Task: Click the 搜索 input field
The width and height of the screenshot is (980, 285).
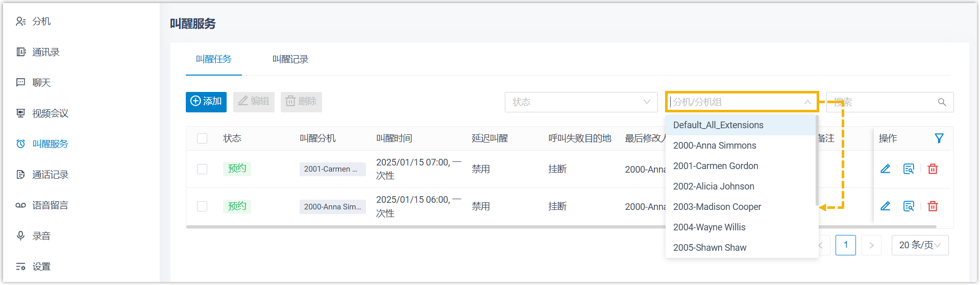Action: tap(883, 102)
